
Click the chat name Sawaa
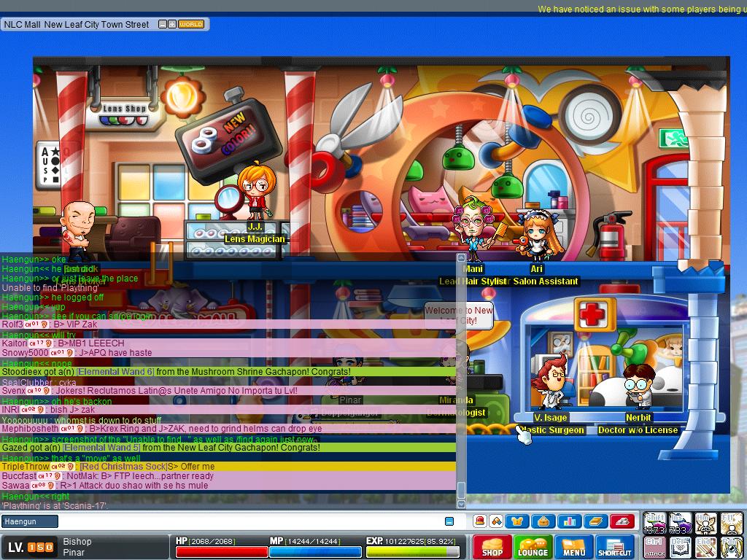point(16,486)
